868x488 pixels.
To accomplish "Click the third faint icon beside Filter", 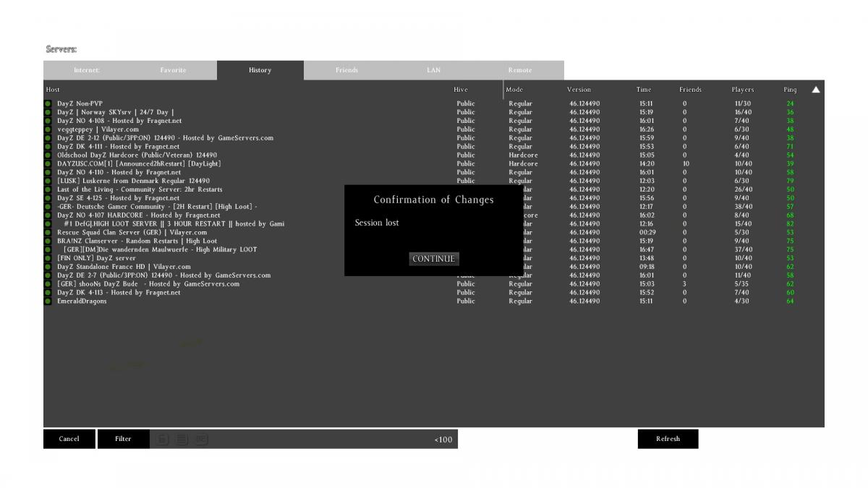I will point(201,439).
